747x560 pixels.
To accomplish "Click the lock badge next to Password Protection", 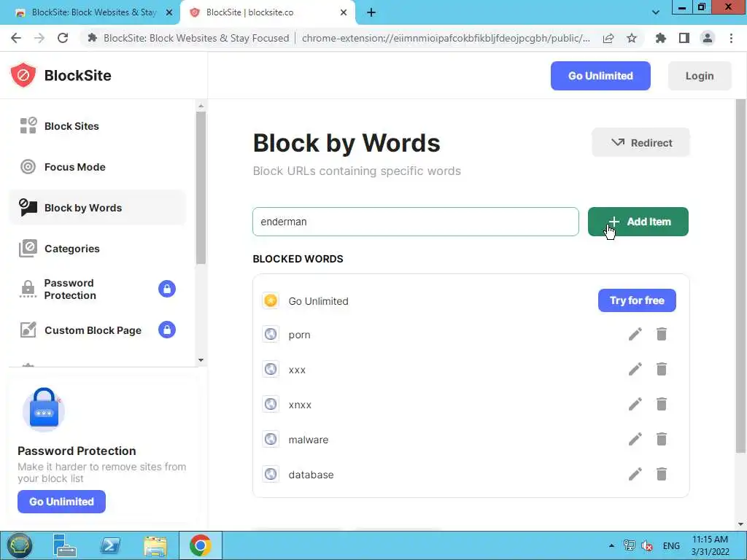I will pos(167,289).
